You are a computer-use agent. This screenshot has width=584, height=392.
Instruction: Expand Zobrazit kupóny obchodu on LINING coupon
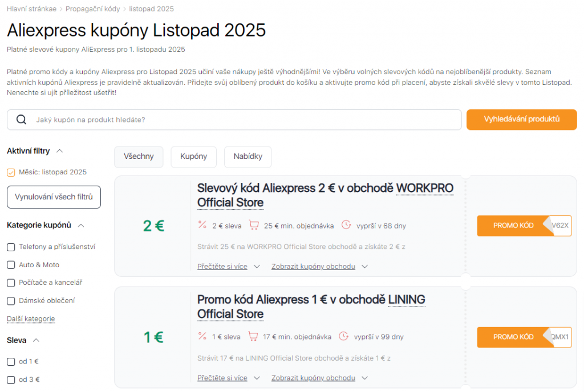(319, 378)
